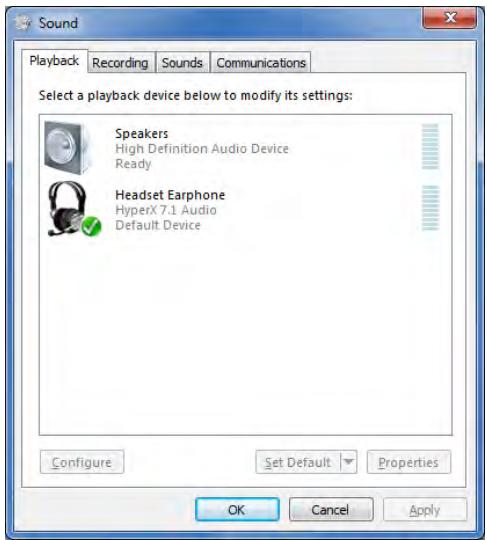Click the Configure button
This screenshot has height=540, width=487.
[82, 462]
